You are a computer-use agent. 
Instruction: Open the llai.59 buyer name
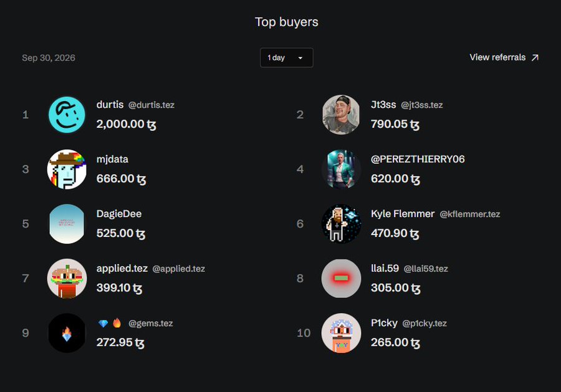tap(385, 268)
